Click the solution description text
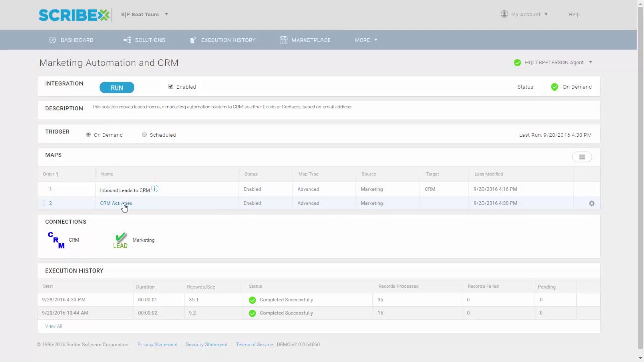This screenshot has width=644, height=362. (221, 107)
